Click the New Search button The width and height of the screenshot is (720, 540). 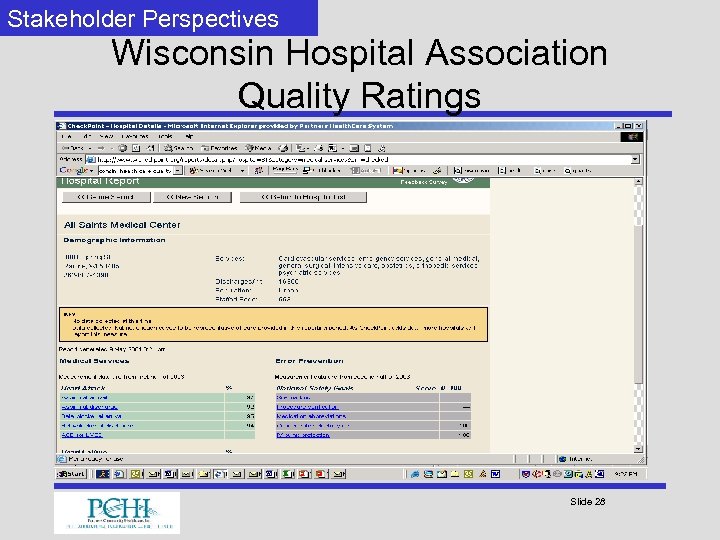pyautogui.click(x=192, y=197)
